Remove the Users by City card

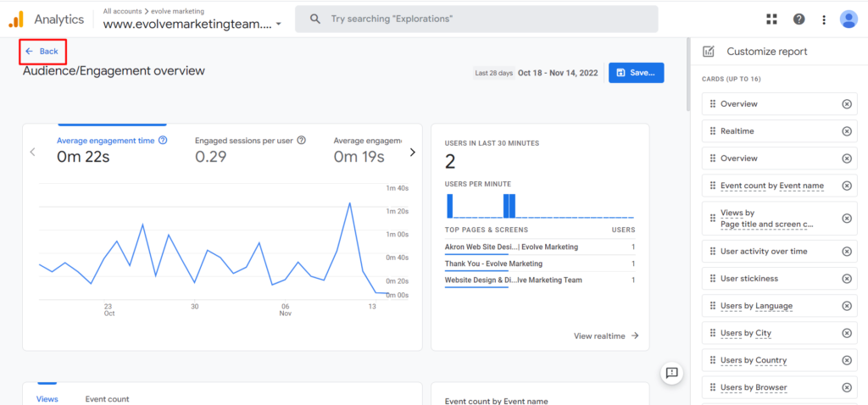pos(847,333)
